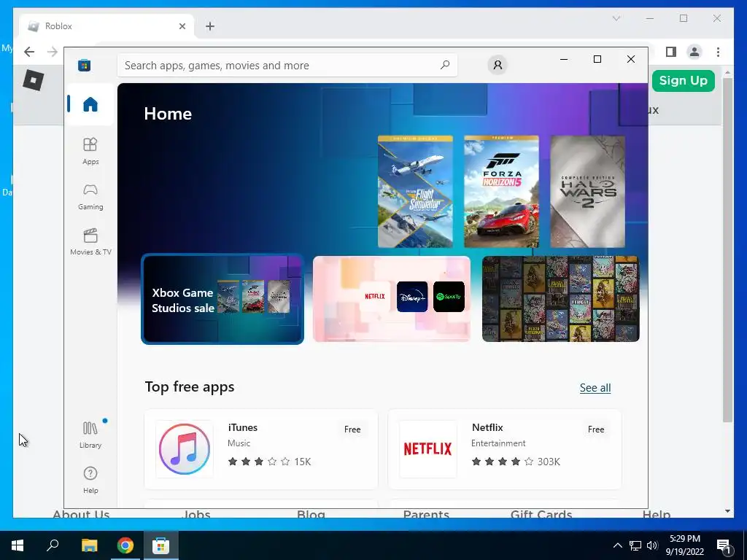Click Sign Up on the Roblox page
The image size is (747, 560).
pos(683,80)
